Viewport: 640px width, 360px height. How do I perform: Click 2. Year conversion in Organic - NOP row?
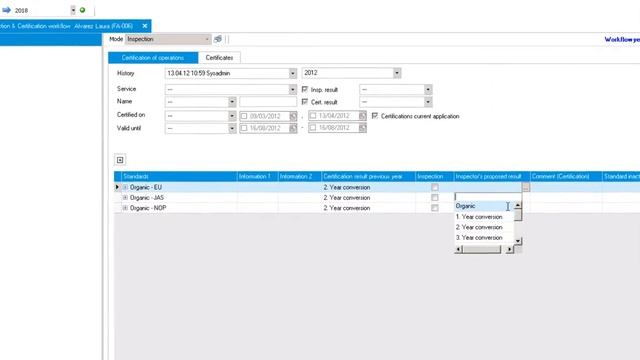pyautogui.click(x=347, y=208)
